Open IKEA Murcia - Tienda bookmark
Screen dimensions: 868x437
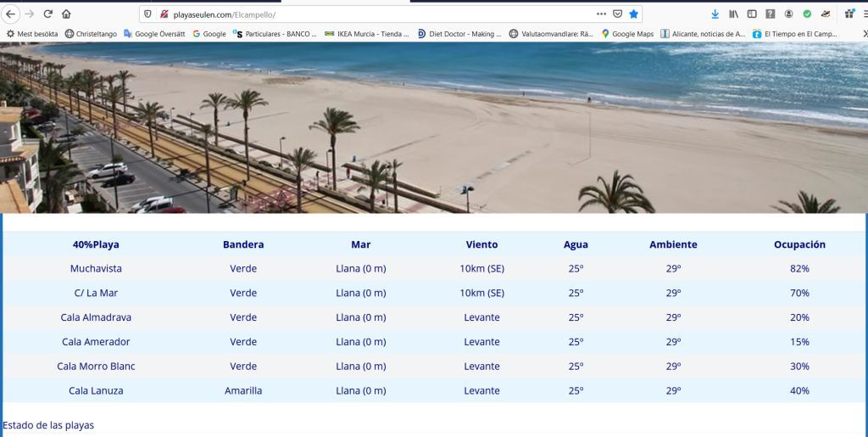tap(366, 34)
